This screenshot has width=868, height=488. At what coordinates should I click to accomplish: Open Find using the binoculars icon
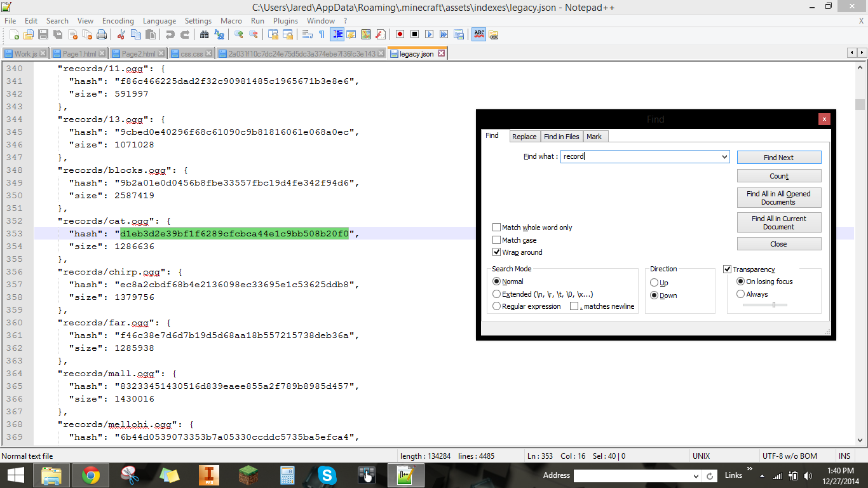tap(204, 34)
